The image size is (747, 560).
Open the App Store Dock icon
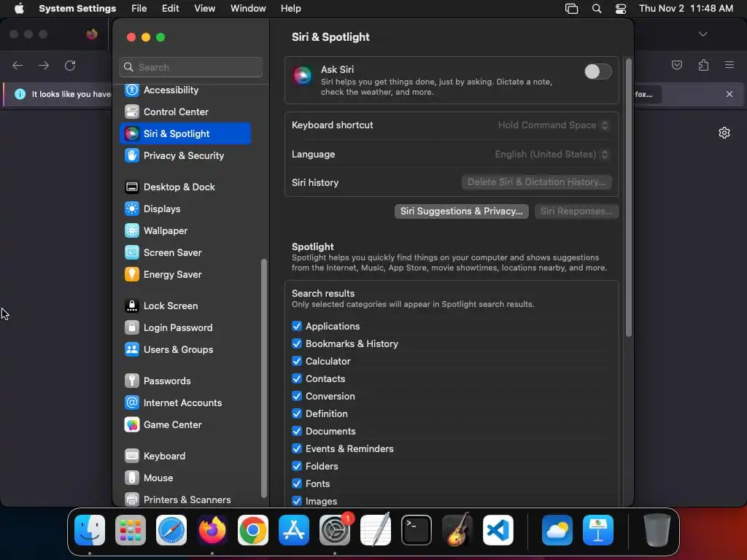[294, 530]
